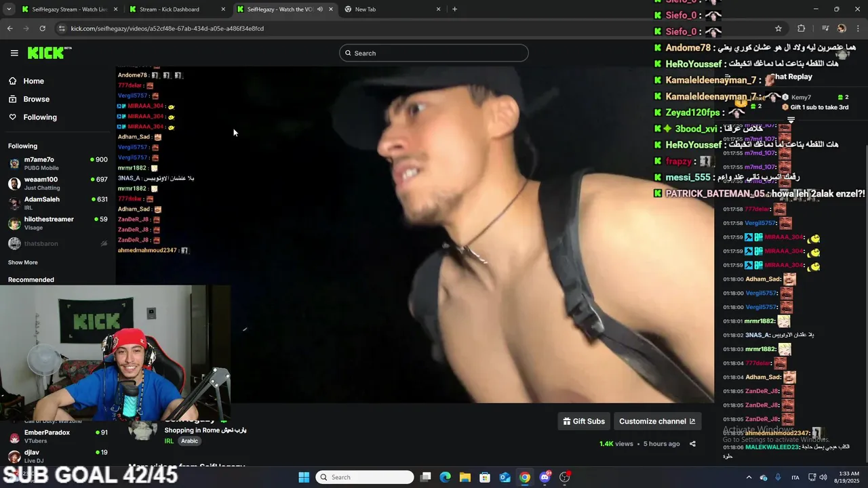Open hilothestreamer channel in Following list

point(58,223)
